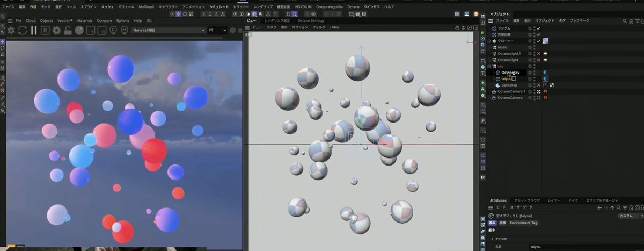Enable OctaneLight via its red X
The width and height of the screenshot is (644, 251).
click(538, 60)
